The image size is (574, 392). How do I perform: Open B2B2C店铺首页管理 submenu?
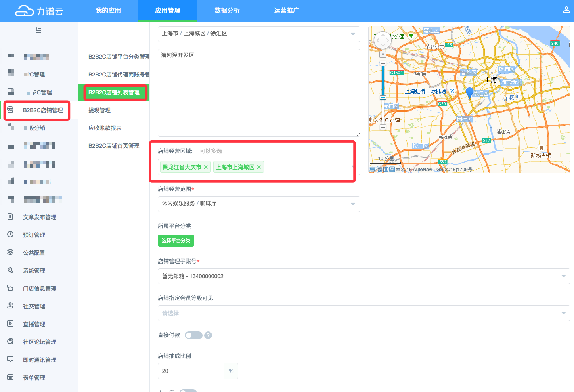point(114,146)
